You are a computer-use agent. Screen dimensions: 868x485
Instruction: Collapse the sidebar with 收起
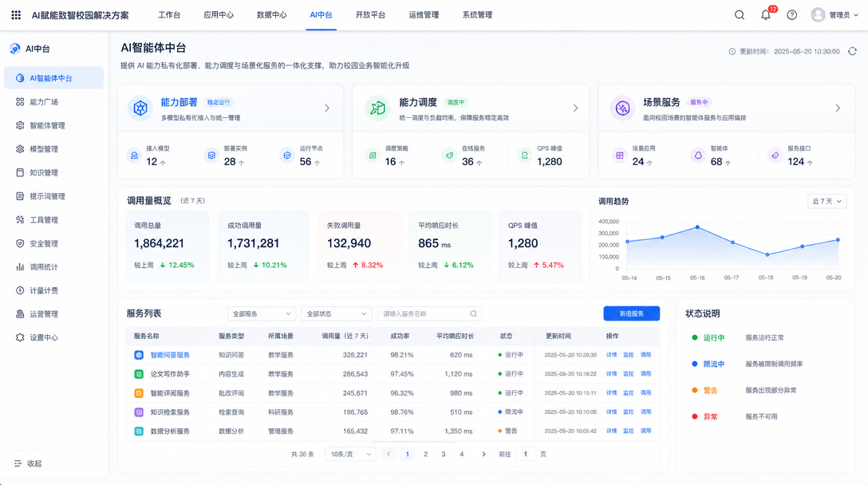click(28, 463)
